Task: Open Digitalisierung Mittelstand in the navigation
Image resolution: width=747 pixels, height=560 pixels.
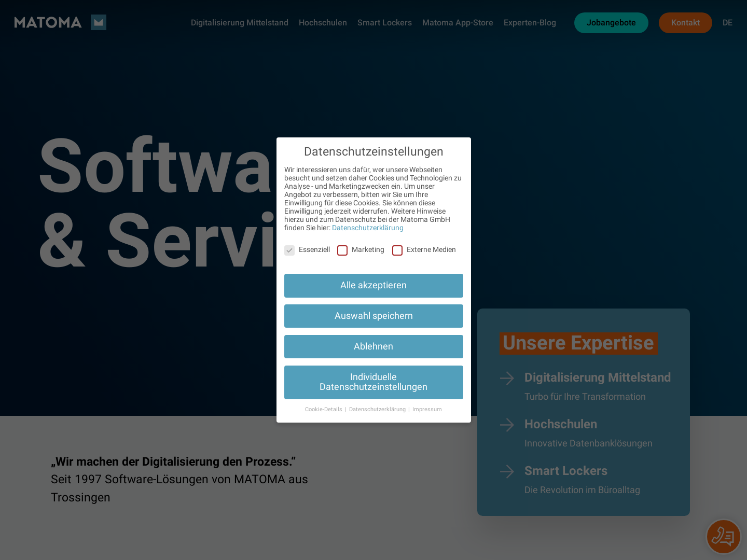Action: click(x=240, y=23)
